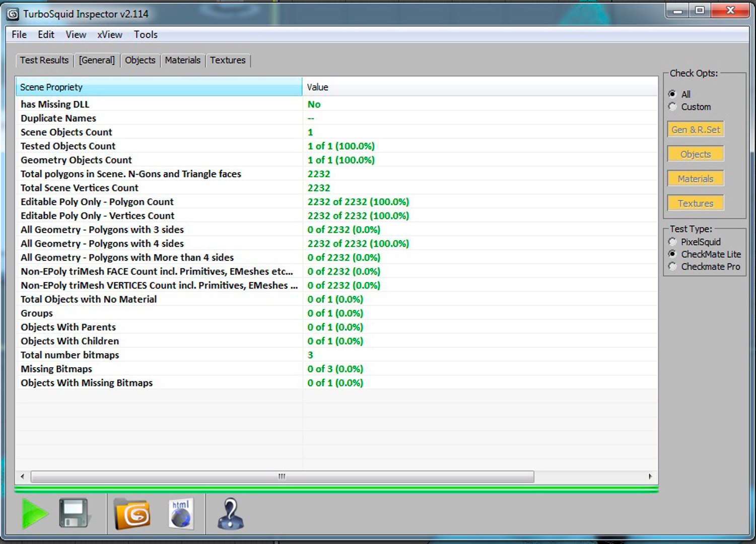The image size is (756, 544).
Task: Select the 'Polygons with 3 sides' row
Action: [x=336, y=230]
